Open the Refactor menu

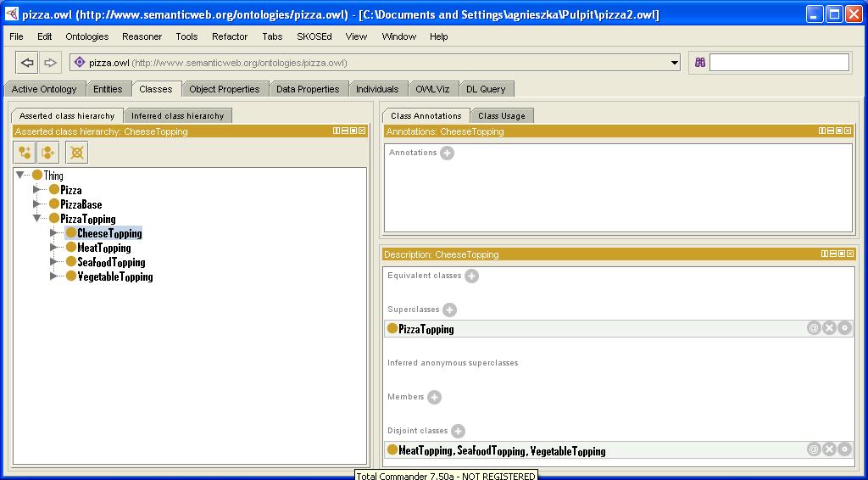(230, 36)
